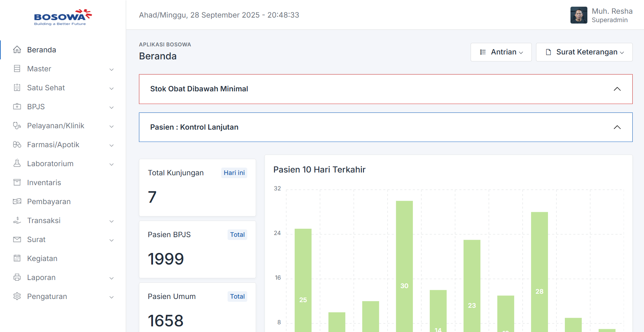Open the Muh. Resha profile avatar

[x=579, y=15]
